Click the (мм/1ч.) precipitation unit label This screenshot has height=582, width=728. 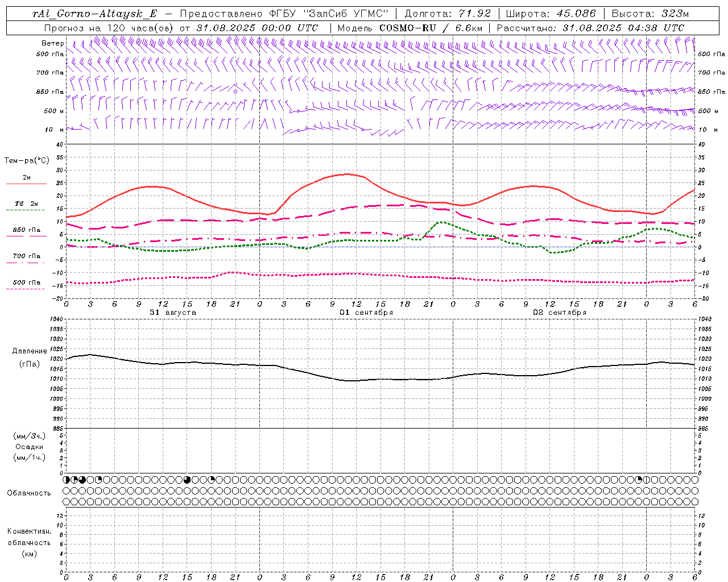point(29,458)
